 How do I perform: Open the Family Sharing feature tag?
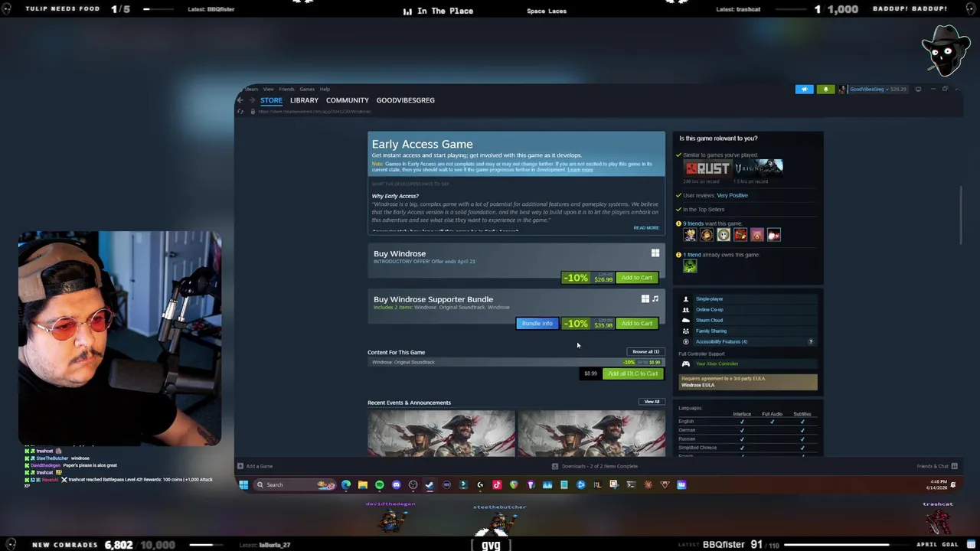711,331
